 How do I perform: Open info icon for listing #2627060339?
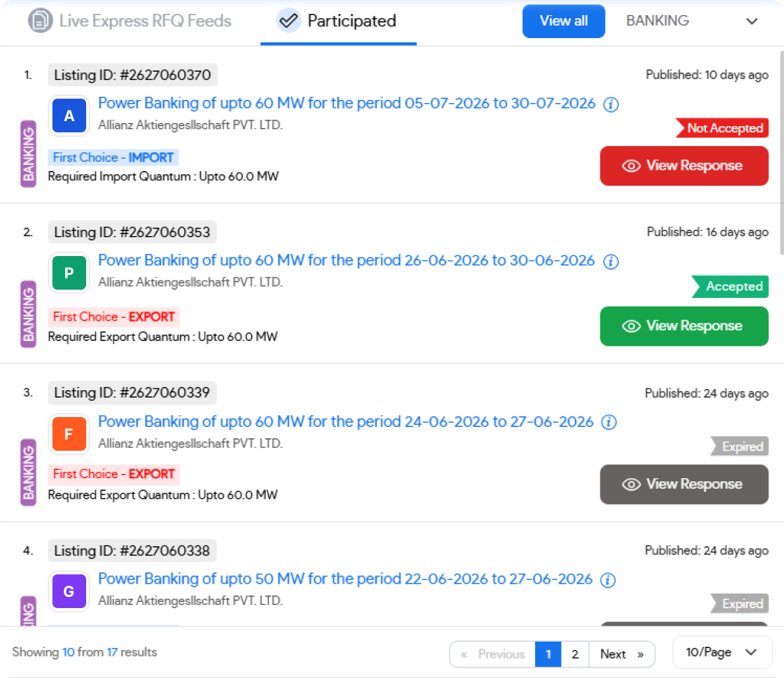tap(609, 423)
